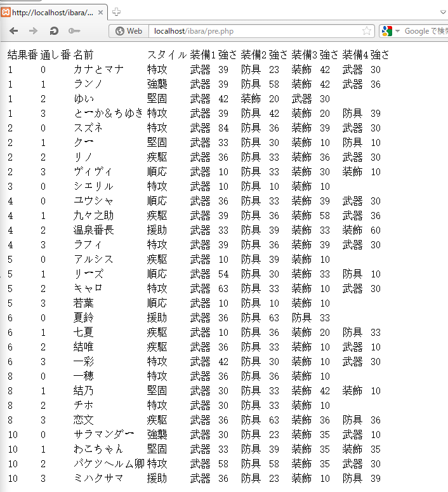448x492 pixels.
Task: Click the name 結唯
Action: (84, 347)
